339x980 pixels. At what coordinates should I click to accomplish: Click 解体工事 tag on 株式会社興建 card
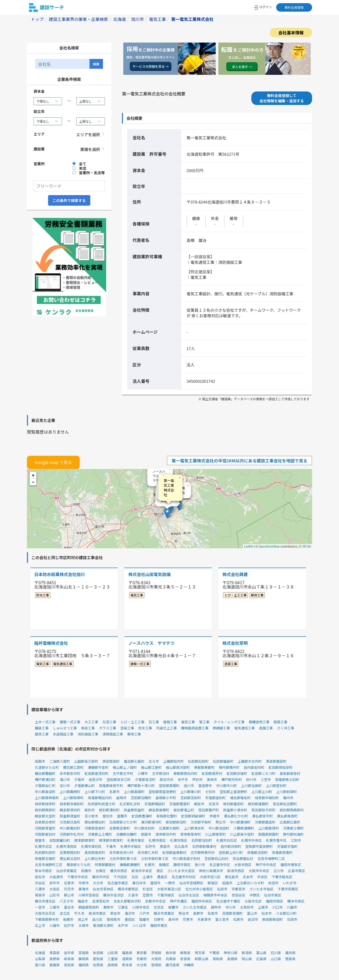click(x=257, y=595)
